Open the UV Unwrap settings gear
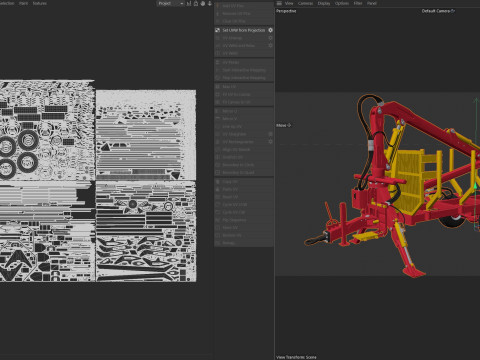The height and width of the screenshot is (360, 480). pos(270,38)
